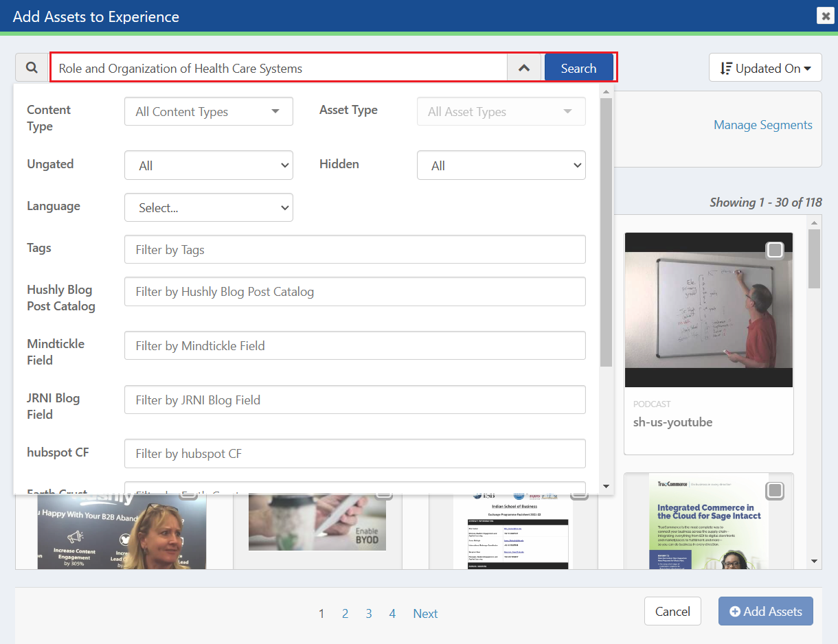Collapse filters with the chevron-up button
838x644 pixels.
click(525, 68)
